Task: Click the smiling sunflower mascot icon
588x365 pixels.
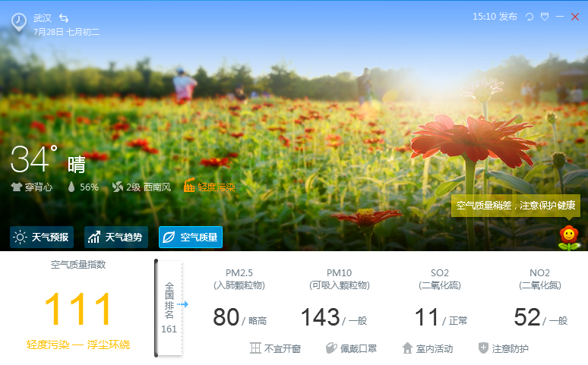Action: coord(568,238)
